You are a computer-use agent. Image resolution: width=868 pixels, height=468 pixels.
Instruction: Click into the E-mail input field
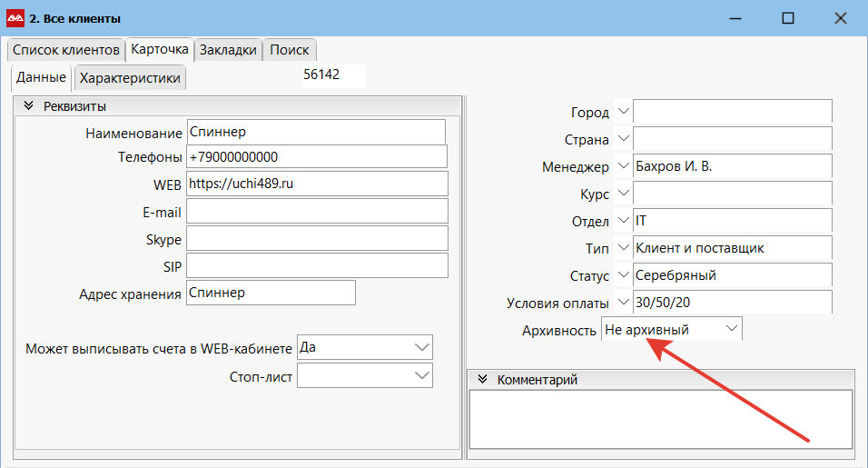(317, 211)
